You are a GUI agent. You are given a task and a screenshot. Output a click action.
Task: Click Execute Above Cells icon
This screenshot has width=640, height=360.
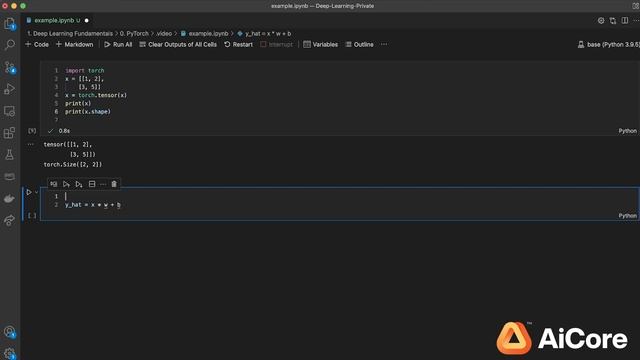(x=66, y=184)
